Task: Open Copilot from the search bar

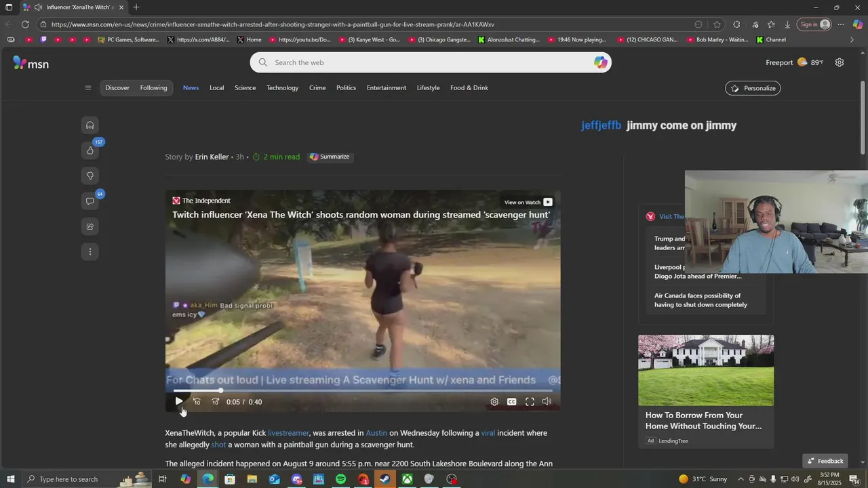Action: 601,62
